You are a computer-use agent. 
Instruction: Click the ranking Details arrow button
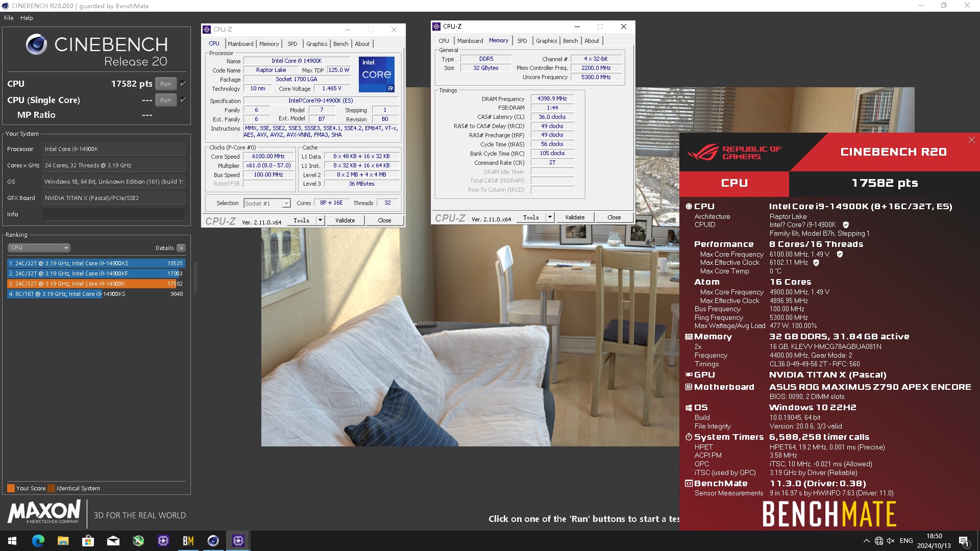tap(181, 248)
